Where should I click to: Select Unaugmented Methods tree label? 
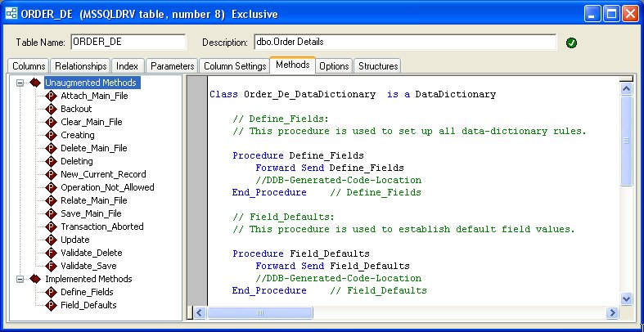coord(91,83)
